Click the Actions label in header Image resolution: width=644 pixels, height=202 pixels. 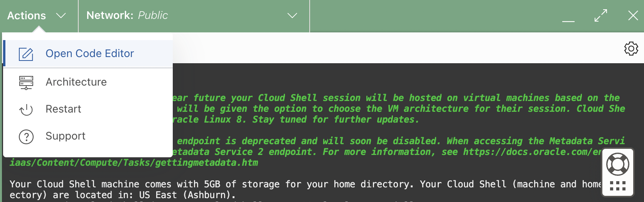click(27, 16)
